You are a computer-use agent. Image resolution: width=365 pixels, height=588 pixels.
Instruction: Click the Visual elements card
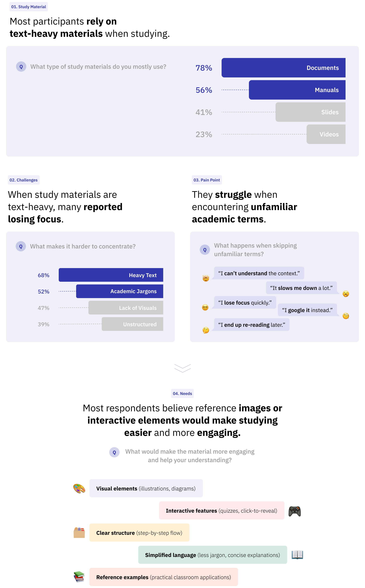[146, 488]
